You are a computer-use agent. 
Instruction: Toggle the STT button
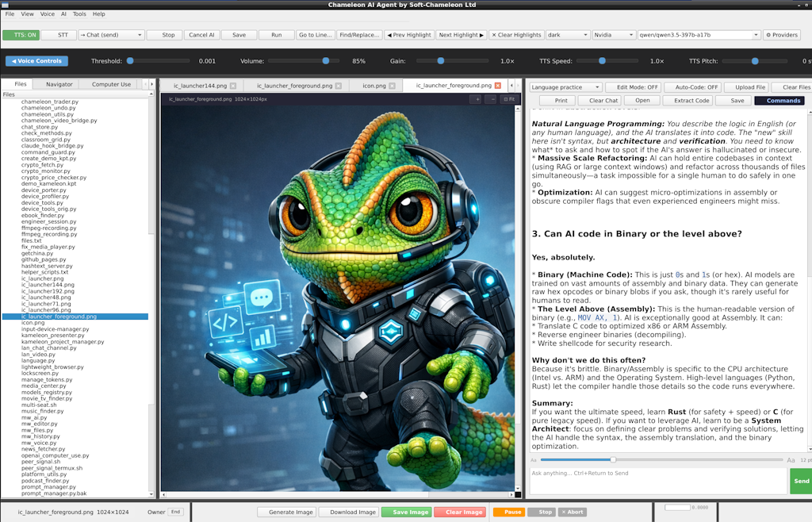pos(59,35)
